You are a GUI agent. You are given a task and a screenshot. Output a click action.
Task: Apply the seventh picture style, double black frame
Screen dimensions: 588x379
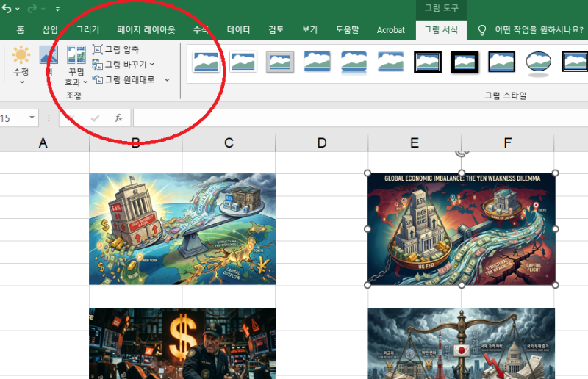tap(428, 62)
